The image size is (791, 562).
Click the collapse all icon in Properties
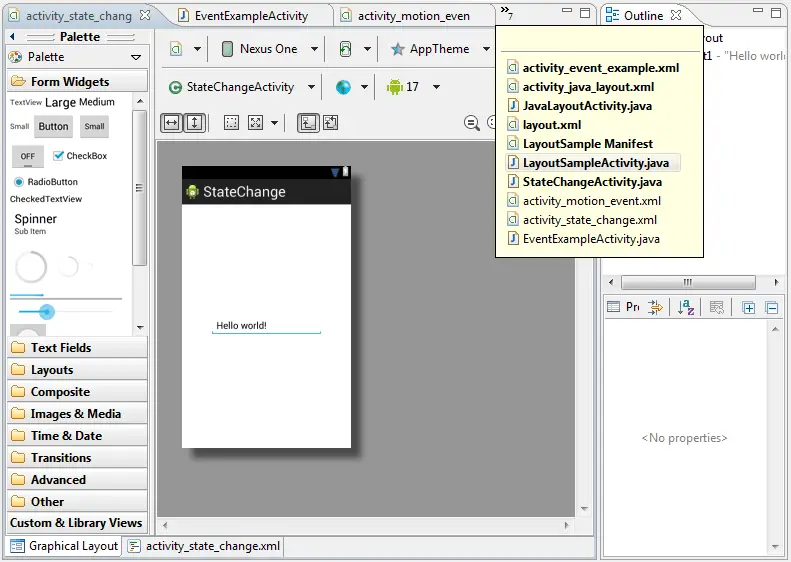click(x=772, y=308)
